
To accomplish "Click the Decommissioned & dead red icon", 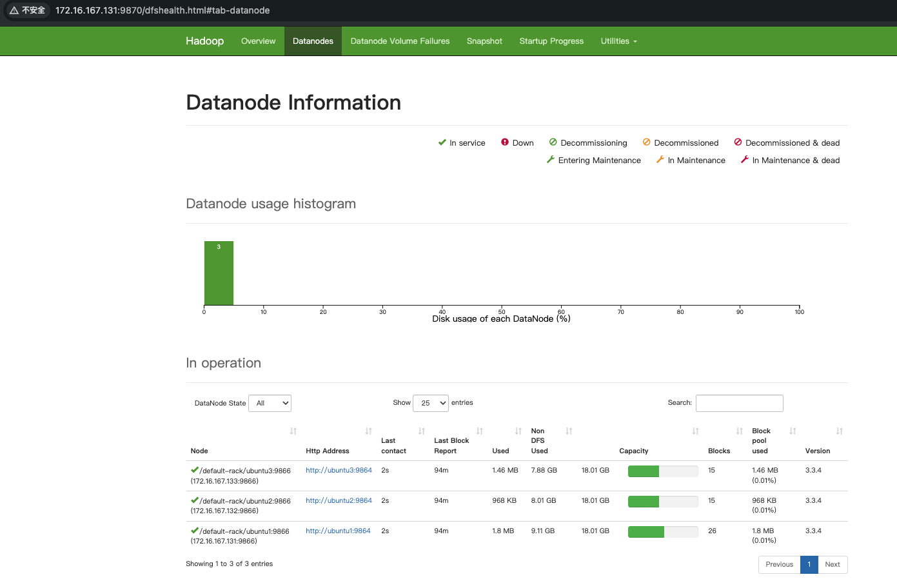I will [738, 142].
